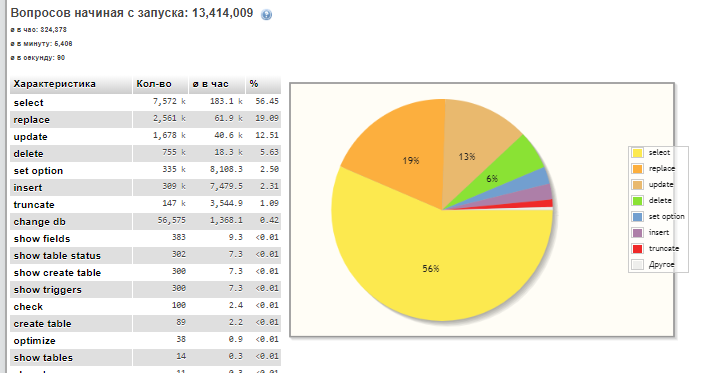Image resolution: width=714 pixels, height=373 pixels.
Task: Click the orange replace legend swatch
Action: pyautogui.click(x=638, y=169)
